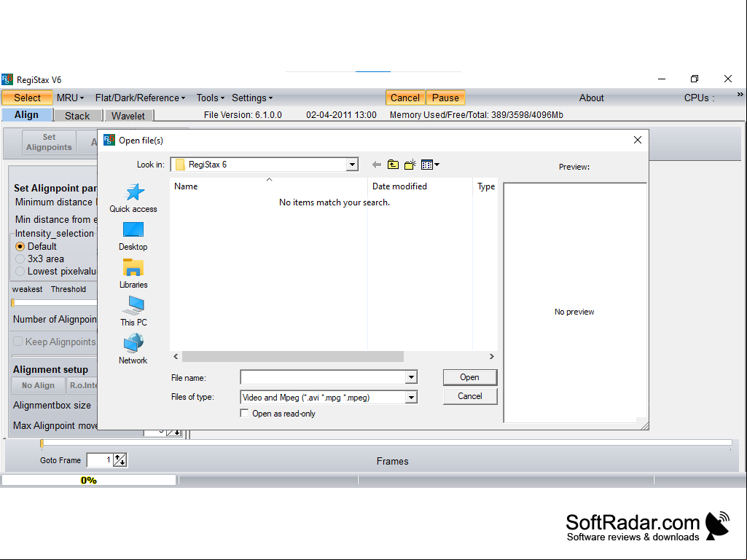747x560 pixels.
Task: Click the 'File Version: 6.1.0.0' text
Action: point(243,115)
